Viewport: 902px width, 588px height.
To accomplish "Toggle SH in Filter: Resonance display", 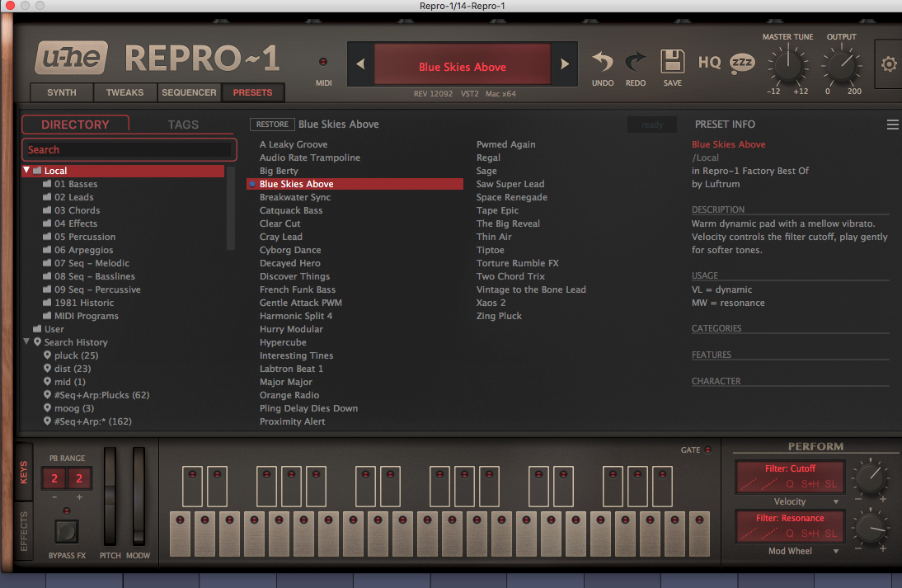I will coord(810,534).
